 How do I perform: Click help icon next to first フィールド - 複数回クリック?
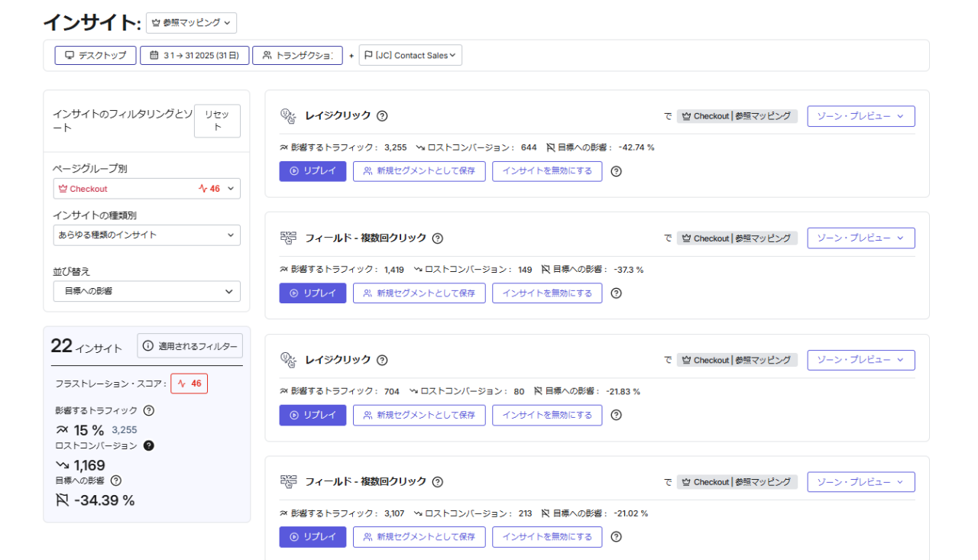pyautogui.click(x=438, y=238)
